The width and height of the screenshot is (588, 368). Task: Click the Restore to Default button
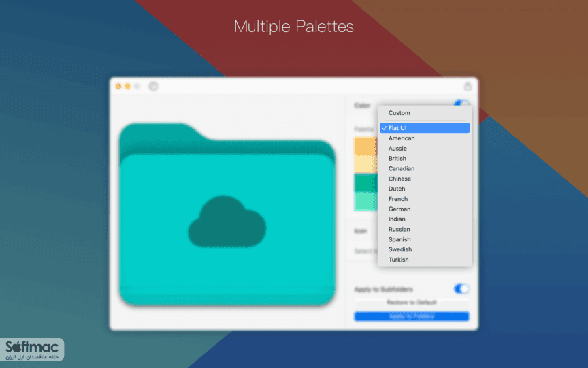click(412, 303)
